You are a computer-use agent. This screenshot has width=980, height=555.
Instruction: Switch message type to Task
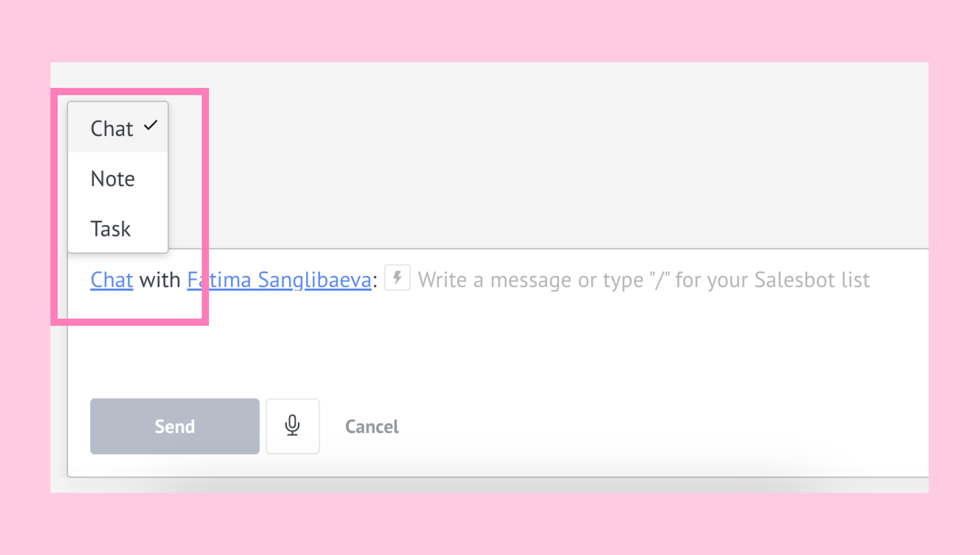pos(118,228)
